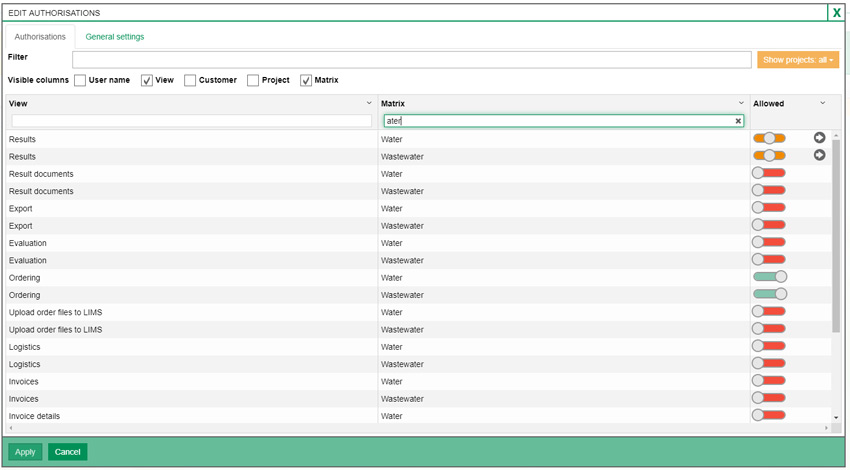Tick the Customer column checkbox
The width and height of the screenshot is (850, 470).
coord(190,80)
